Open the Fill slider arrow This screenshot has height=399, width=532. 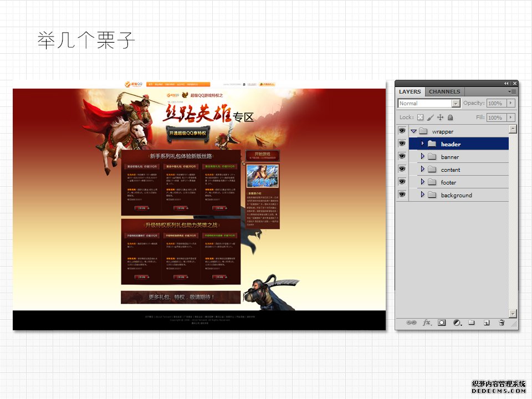(511, 117)
